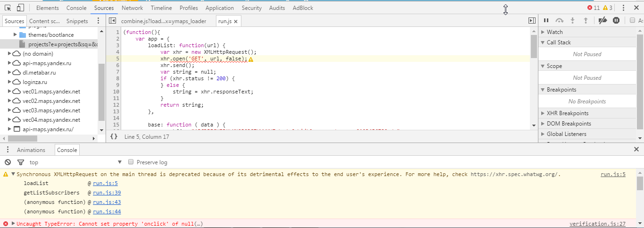The width and height of the screenshot is (644, 228).
Task: Activate the inspect element picker icon
Action: click(x=8, y=8)
